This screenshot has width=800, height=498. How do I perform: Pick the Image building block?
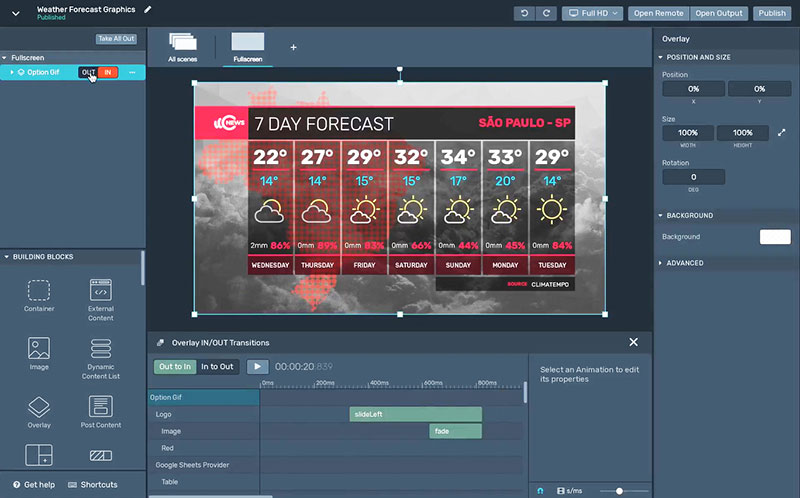pyautogui.click(x=39, y=354)
